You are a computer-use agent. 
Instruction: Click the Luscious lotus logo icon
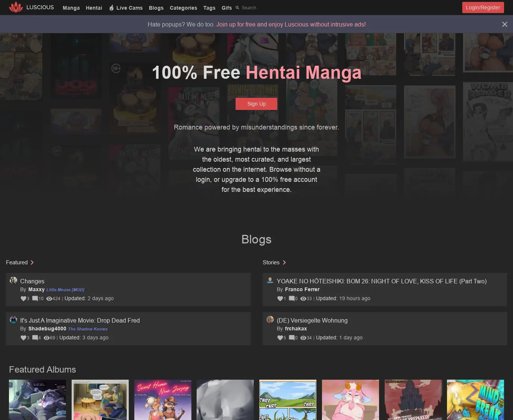point(16,7)
